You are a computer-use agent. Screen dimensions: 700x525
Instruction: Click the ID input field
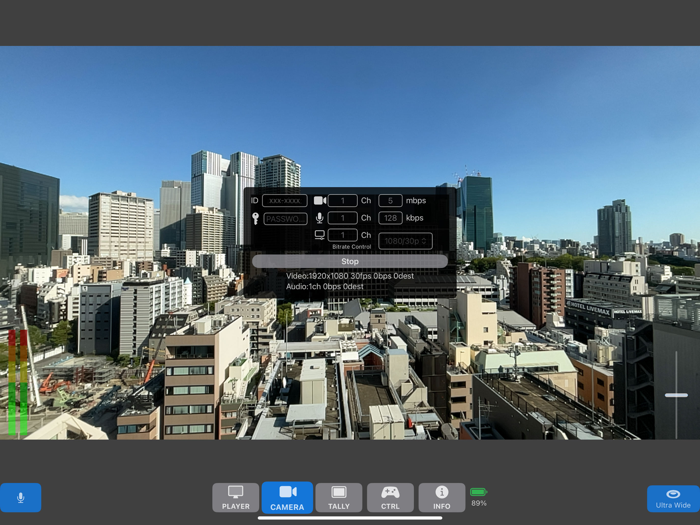point(285,201)
